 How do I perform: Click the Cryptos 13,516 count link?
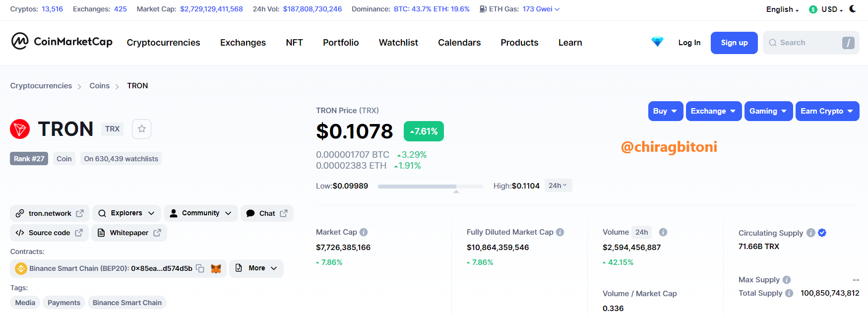click(x=52, y=9)
